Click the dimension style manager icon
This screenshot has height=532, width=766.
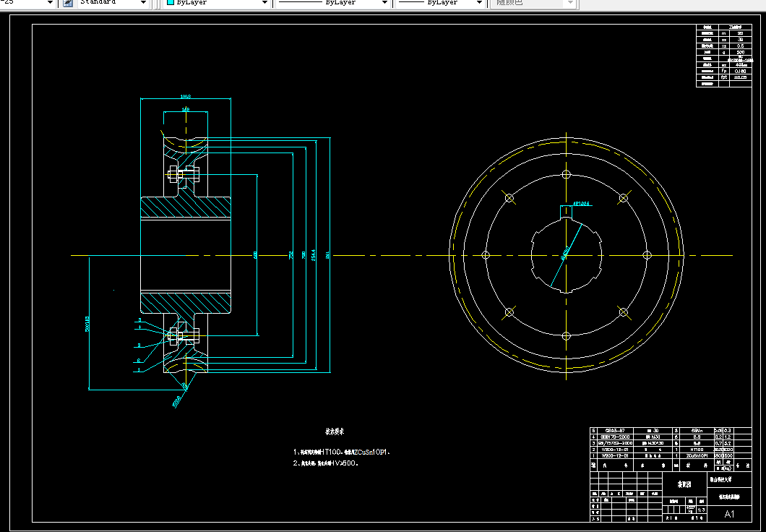(68, 3)
